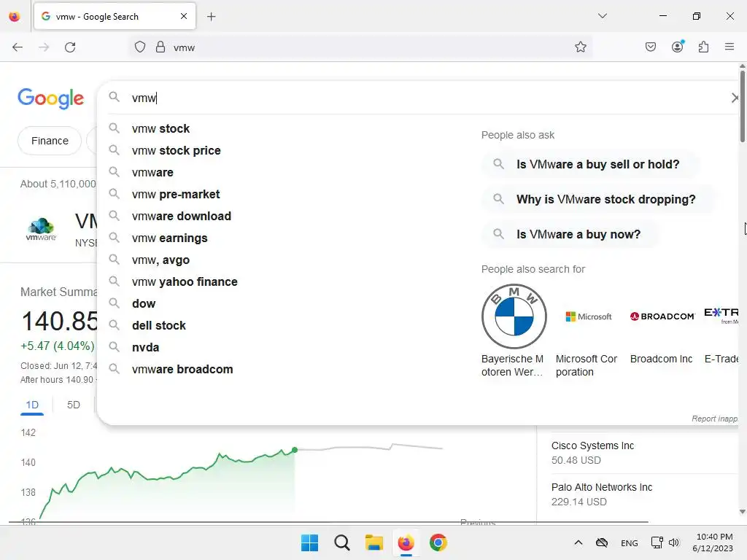Click the List all tabs chevron

[x=602, y=16]
